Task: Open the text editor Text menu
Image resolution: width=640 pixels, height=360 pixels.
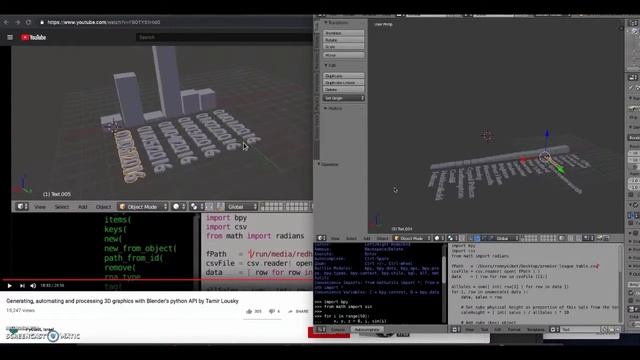Action: click(x=484, y=329)
